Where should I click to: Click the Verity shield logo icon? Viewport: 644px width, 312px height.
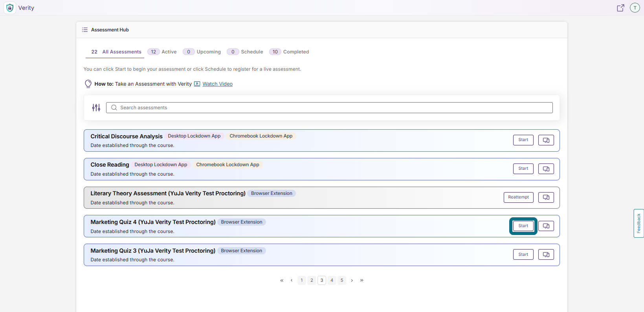(10, 8)
